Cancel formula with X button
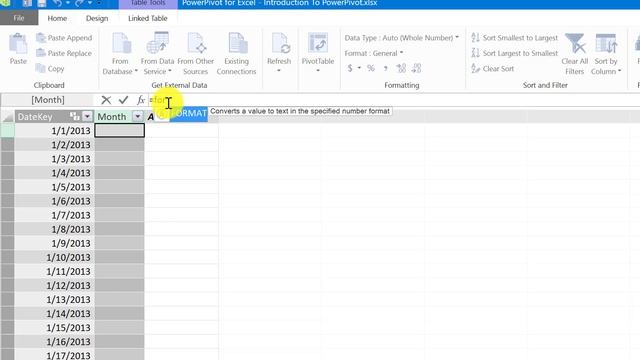This screenshot has height=360, width=640. click(x=106, y=100)
